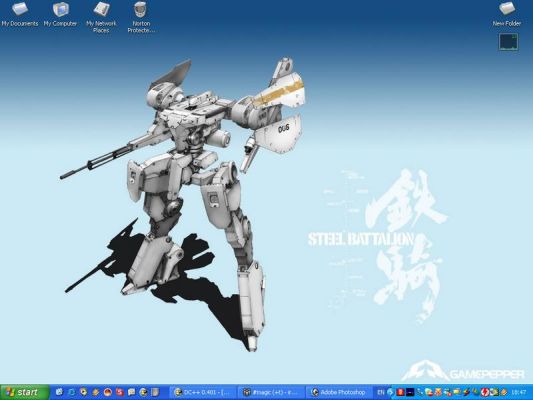Launch the first quick launch icon beside start

(59, 392)
